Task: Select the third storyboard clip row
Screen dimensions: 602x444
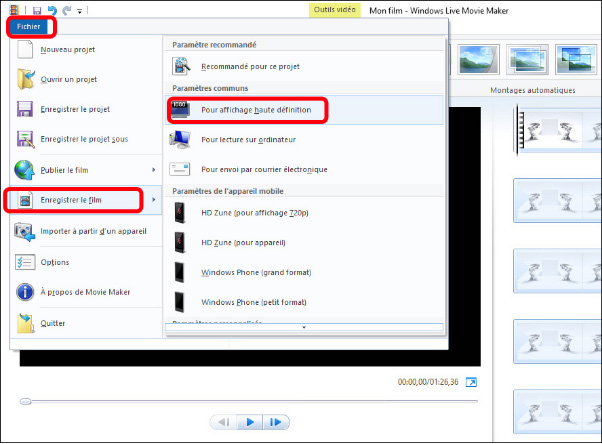Action: click(557, 271)
